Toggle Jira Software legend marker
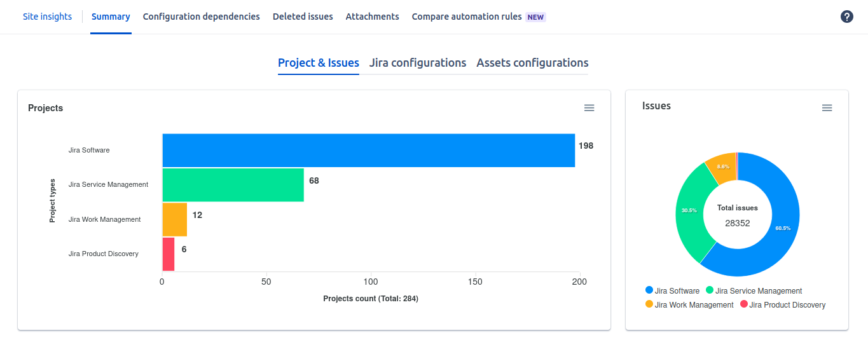 coord(649,290)
